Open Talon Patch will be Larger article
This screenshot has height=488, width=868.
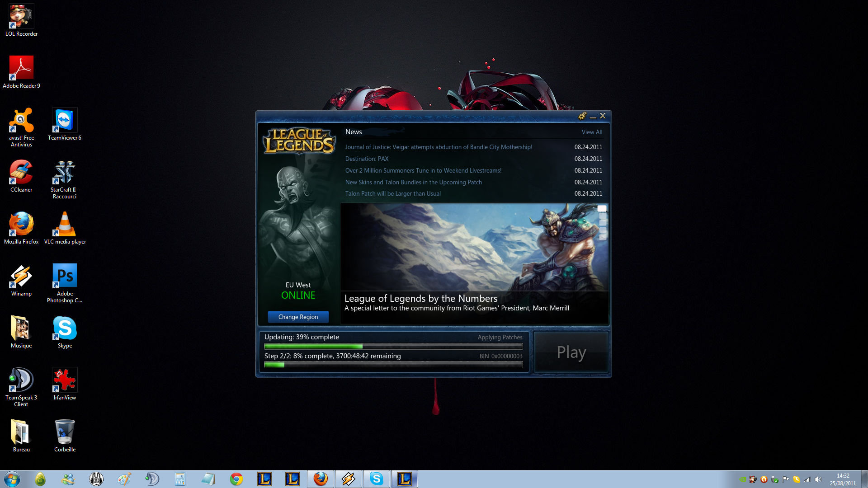point(393,194)
